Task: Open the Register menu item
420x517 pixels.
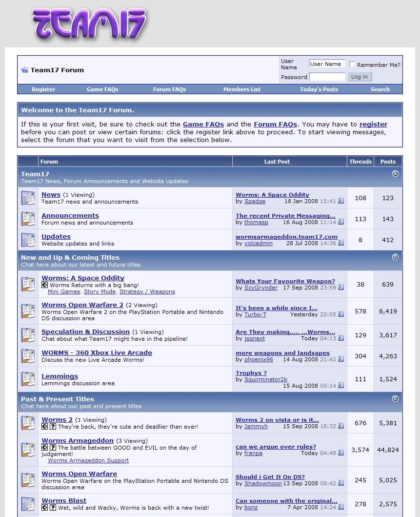Action: 43,89
